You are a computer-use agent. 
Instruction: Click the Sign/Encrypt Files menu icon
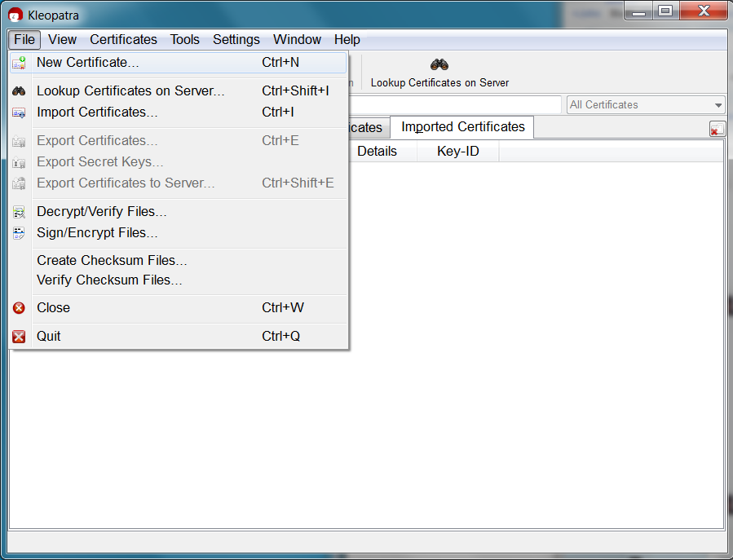pos(19,233)
